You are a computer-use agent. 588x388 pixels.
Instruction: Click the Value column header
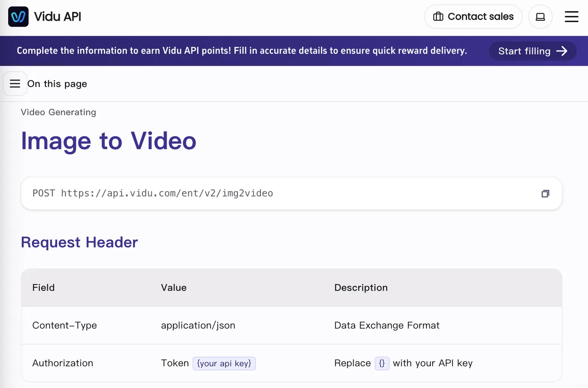pos(174,287)
